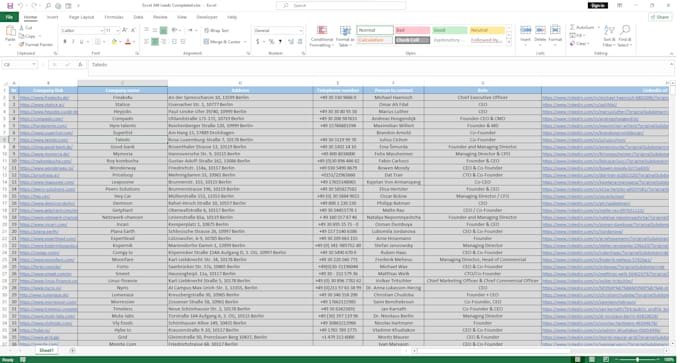Click the Share button

660,17
